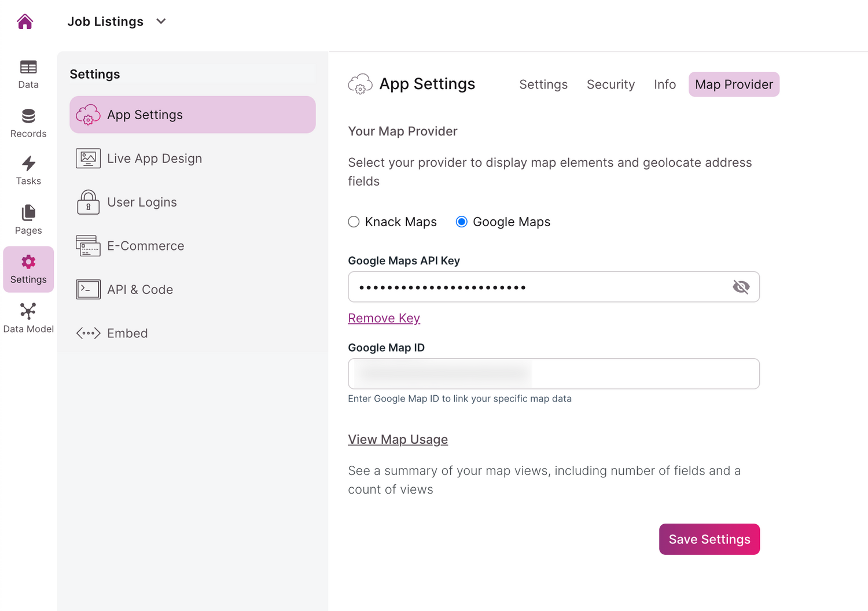
Task: Open the Data Model view
Action: pyautogui.click(x=28, y=318)
